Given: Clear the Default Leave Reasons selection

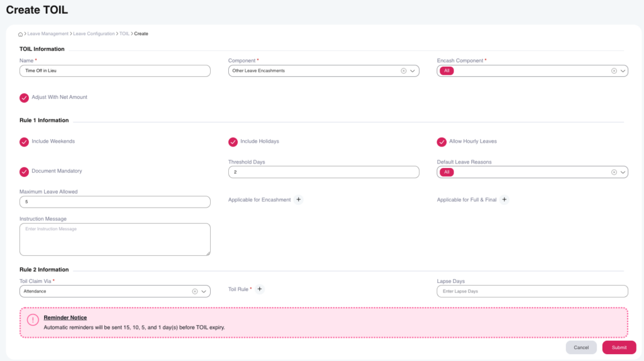Looking at the screenshot, I should tap(614, 172).
